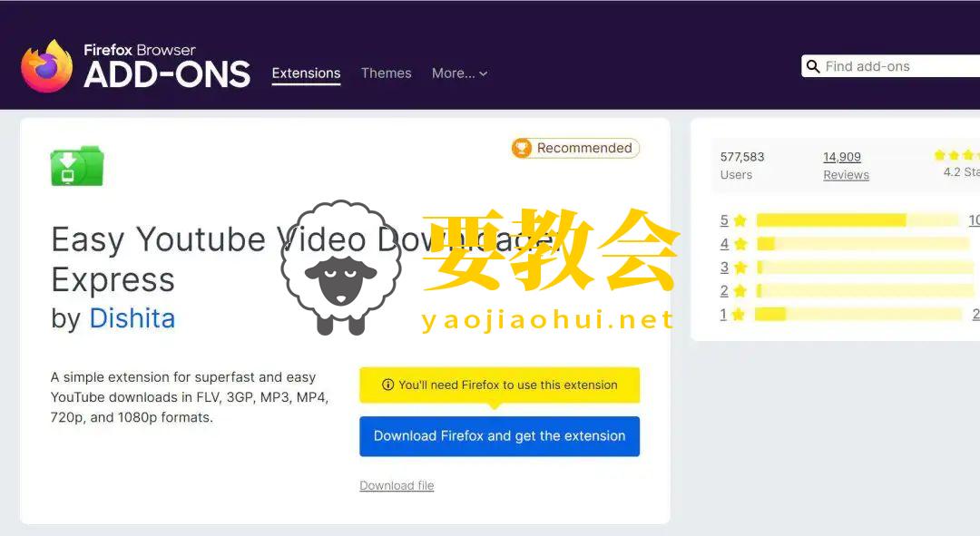Click the Firefox logo icon

(x=47, y=66)
